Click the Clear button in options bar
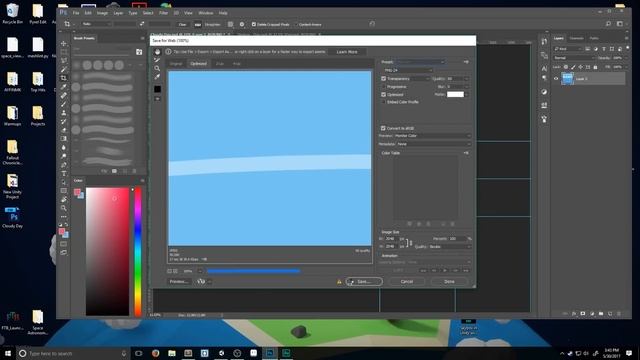Image resolution: width=640 pixels, height=360 pixels. click(x=182, y=24)
